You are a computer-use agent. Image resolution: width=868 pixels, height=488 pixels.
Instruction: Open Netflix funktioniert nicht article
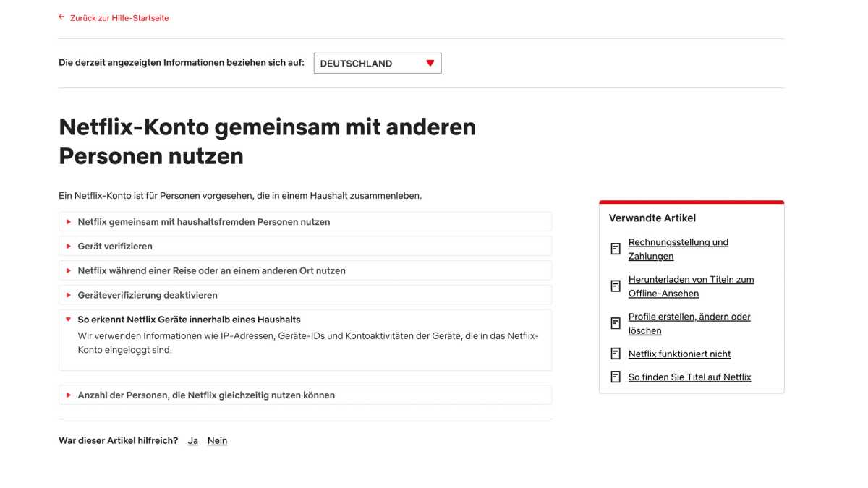(x=679, y=354)
